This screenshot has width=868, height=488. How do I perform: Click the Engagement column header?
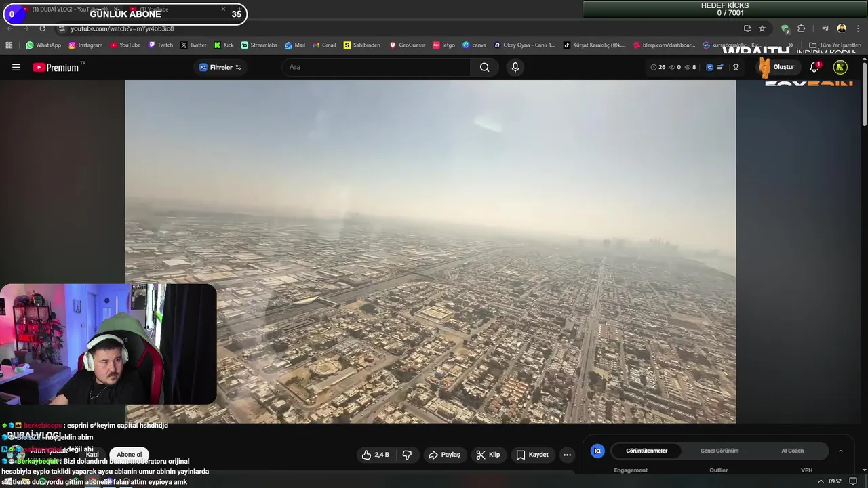631,470
